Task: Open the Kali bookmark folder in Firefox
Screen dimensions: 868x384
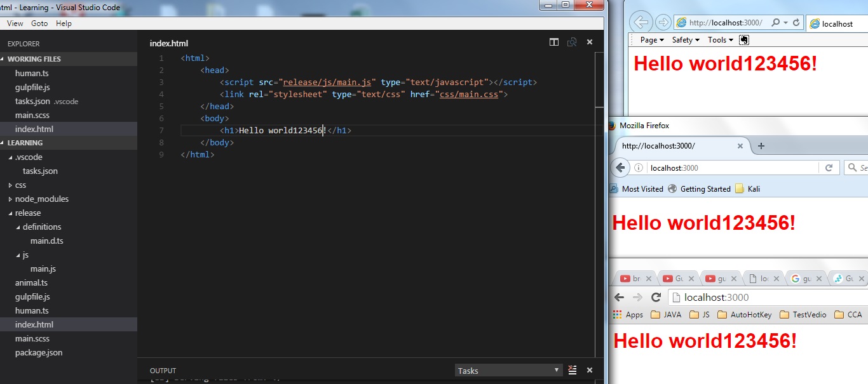Action: pyautogui.click(x=747, y=189)
